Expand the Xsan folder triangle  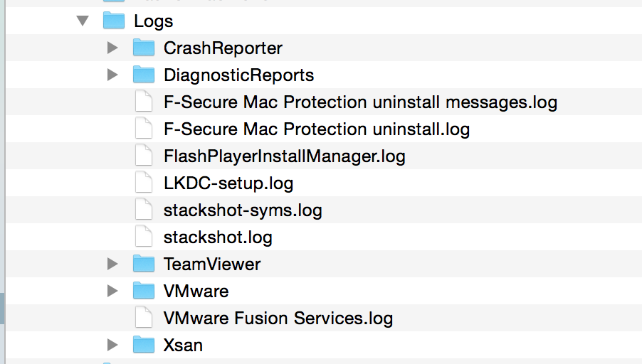point(112,345)
